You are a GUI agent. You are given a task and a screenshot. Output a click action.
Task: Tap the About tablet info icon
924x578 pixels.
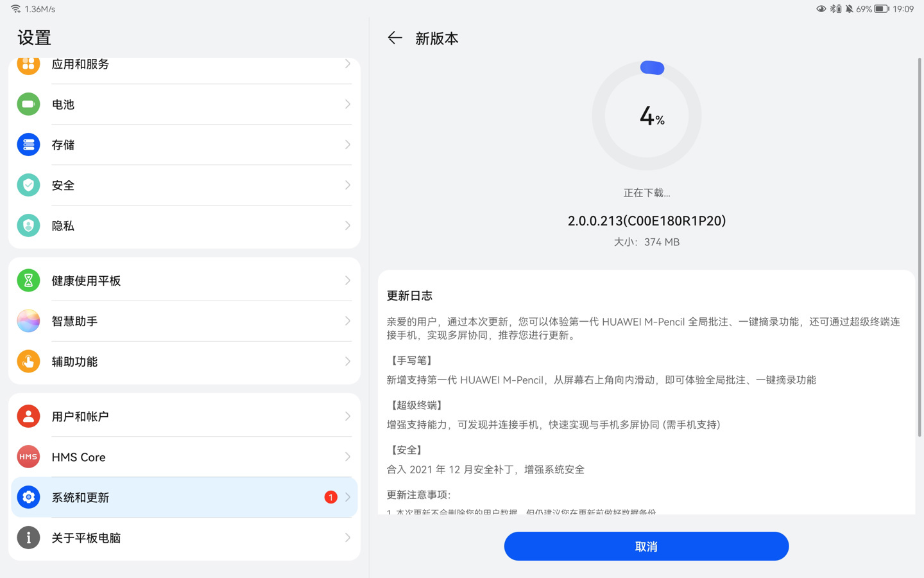pyautogui.click(x=28, y=538)
